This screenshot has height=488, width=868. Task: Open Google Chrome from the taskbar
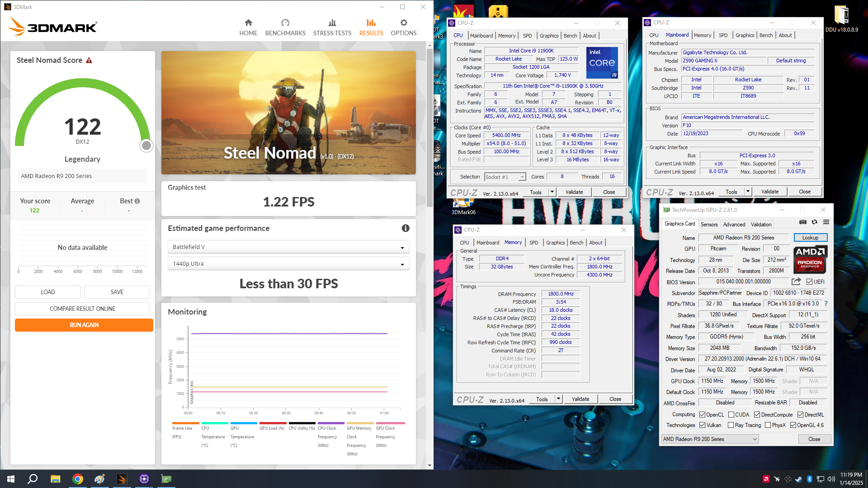pyautogui.click(x=78, y=479)
